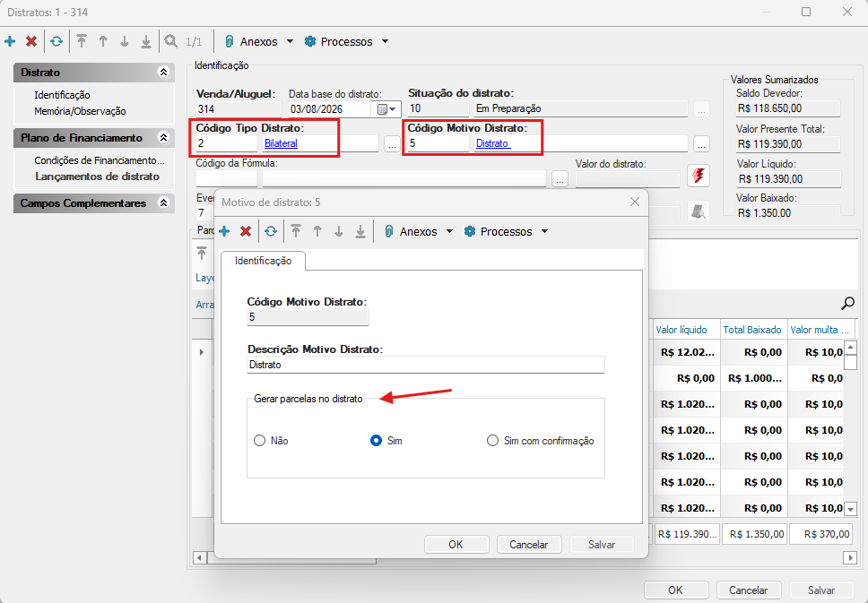Select the R$ 1.000... Total Baixado cell
This screenshot has height=603, width=868.
(753, 378)
